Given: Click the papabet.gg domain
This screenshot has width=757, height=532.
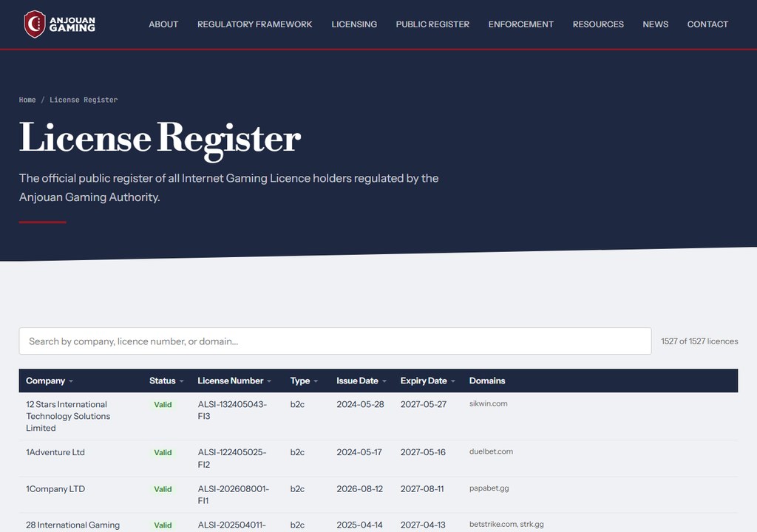Looking at the screenshot, I should (x=489, y=488).
